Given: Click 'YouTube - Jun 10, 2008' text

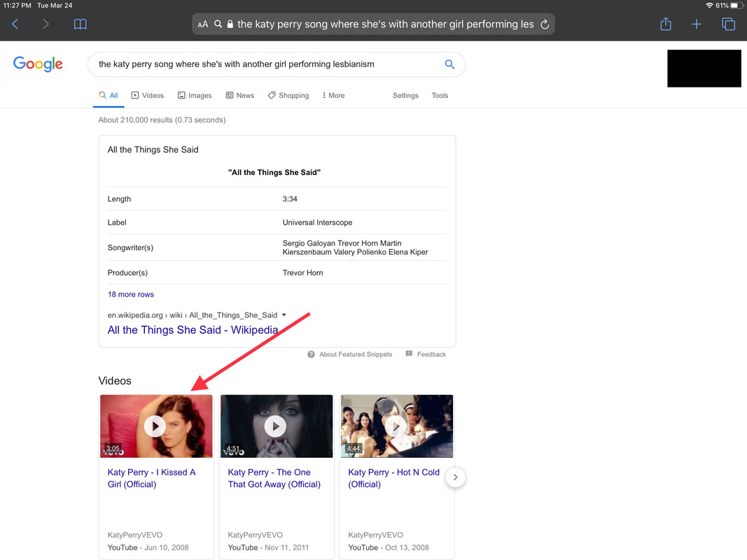Looking at the screenshot, I should (148, 547).
